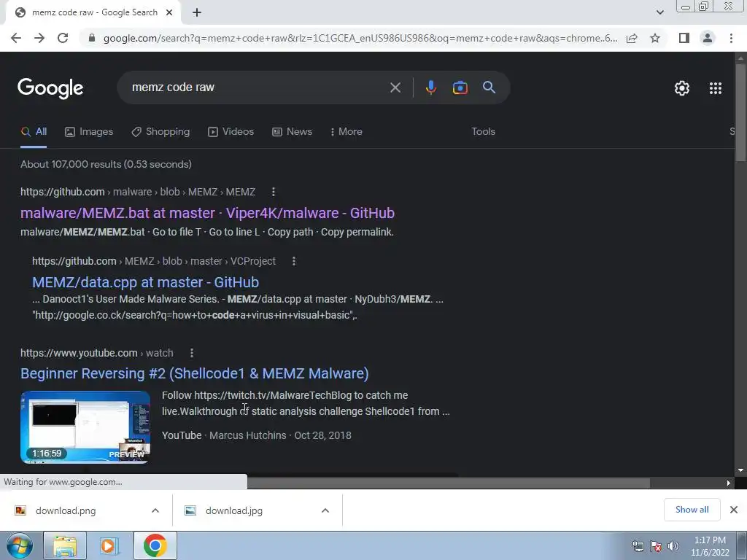Open options for the VCProject github result
This screenshot has height=560, width=747.
coord(294,261)
